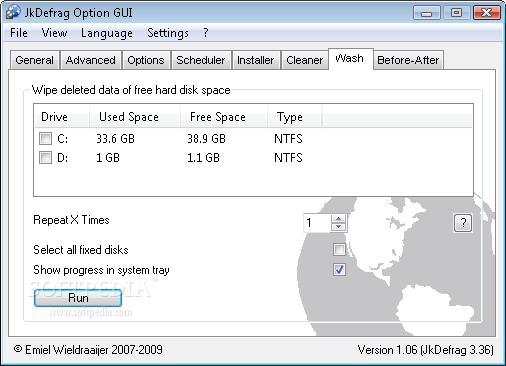Click the 1.1 GB free space cell
This screenshot has width=506, height=366.
[x=203, y=157]
